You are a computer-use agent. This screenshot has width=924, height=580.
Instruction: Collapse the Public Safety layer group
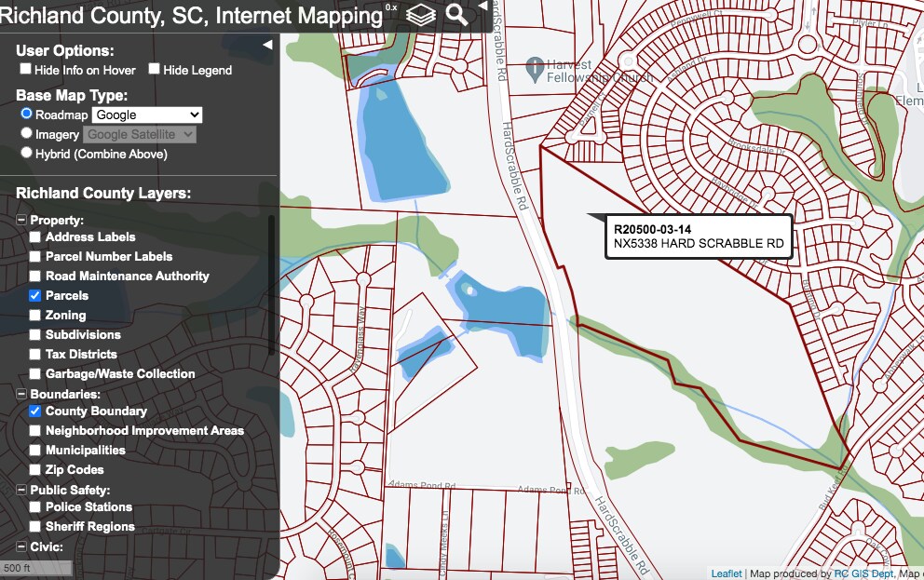click(21, 491)
